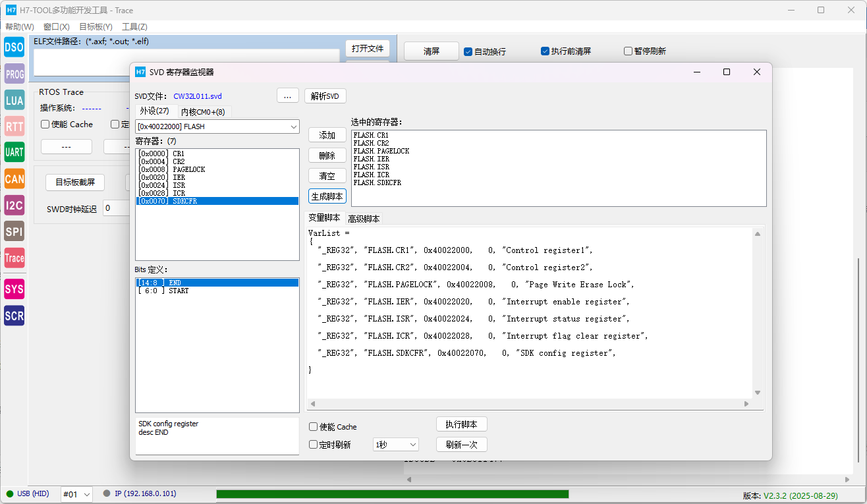Screen dimensions: 867x504
Task: Open the 1秒 refresh interval dropdown
Action: [x=395, y=445]
